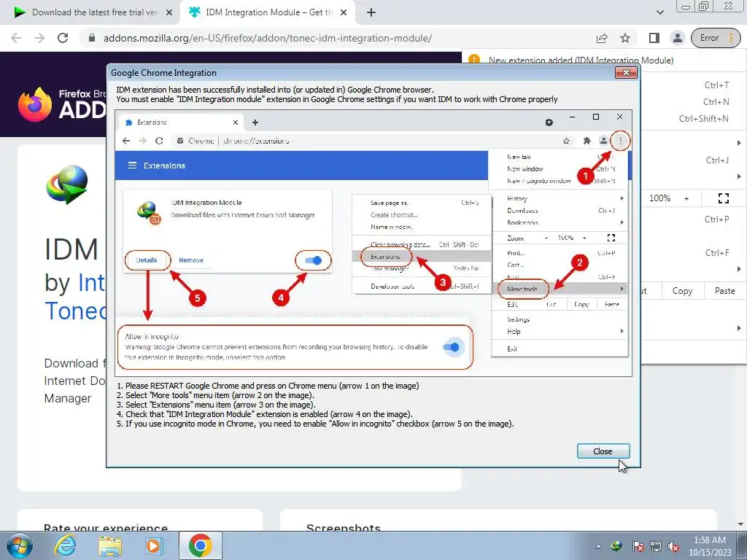Close the 'IDM Integration Module' tab
The image size is (747, 560).
coord(344,12)
